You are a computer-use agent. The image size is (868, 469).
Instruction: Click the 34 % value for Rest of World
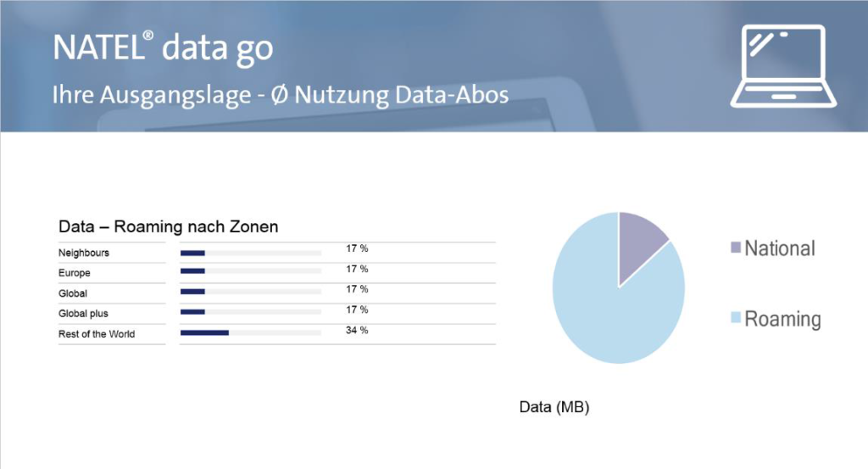click(x=357, y=330)
